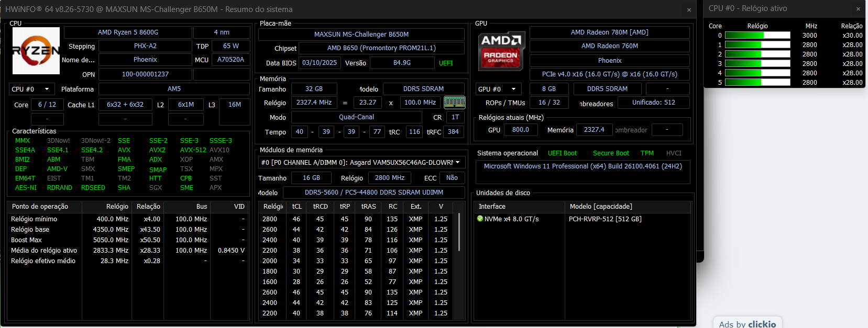Click the BIOS date 03/10/2025 field
Image resolution: width=868 pixels, height=328 pixels.
(320, 63)
